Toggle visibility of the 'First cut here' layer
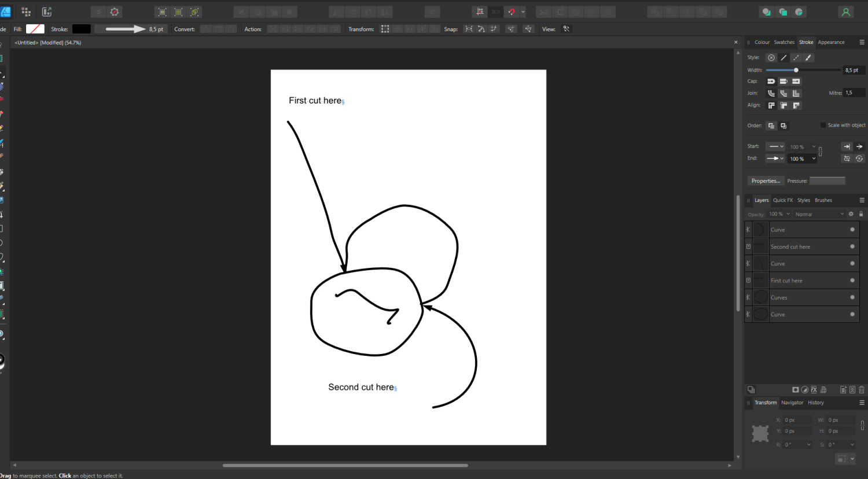Viewport: 868px width, 479px height. coord(852,280)
